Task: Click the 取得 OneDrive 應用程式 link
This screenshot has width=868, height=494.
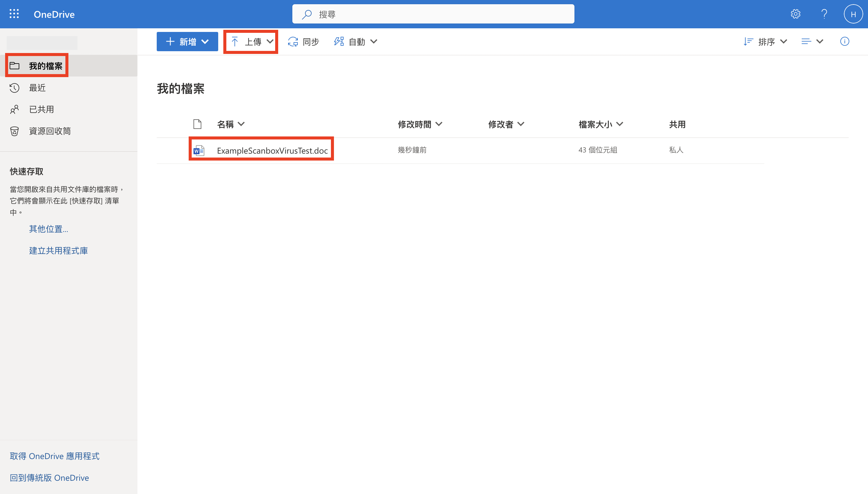Action: pos(55,456)
